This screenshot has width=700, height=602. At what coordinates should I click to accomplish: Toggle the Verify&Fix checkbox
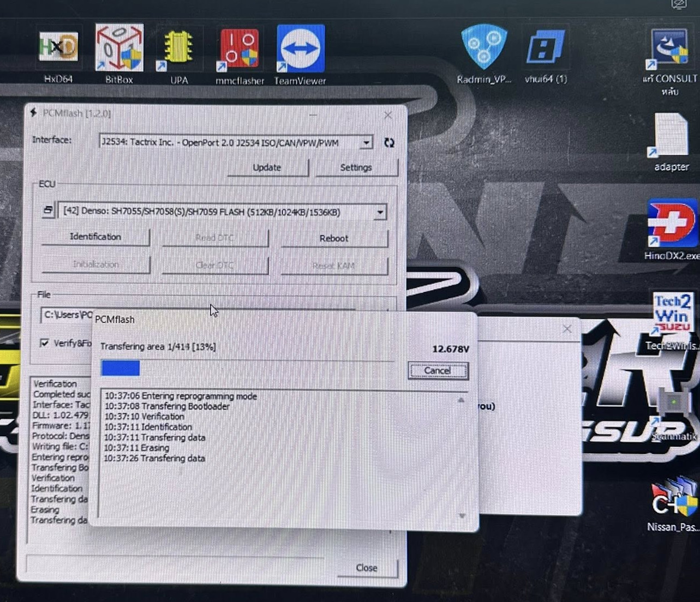point(44,342)
